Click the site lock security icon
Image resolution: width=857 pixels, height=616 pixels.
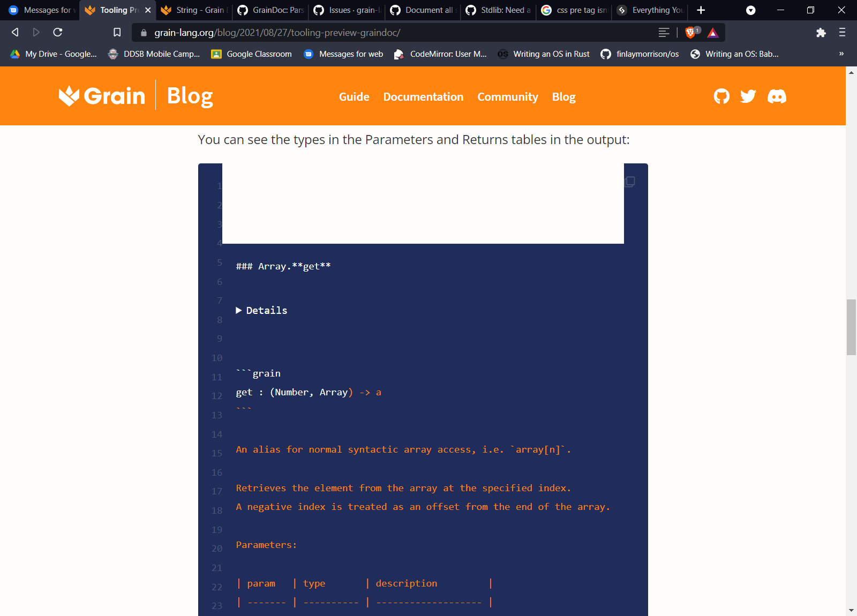coord(144,33)
